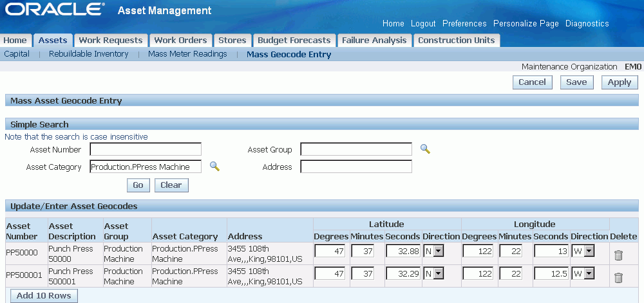Click Latitude Minutes field for PP500001
Screen dimensions: 644x303
(x=363, y=274)
